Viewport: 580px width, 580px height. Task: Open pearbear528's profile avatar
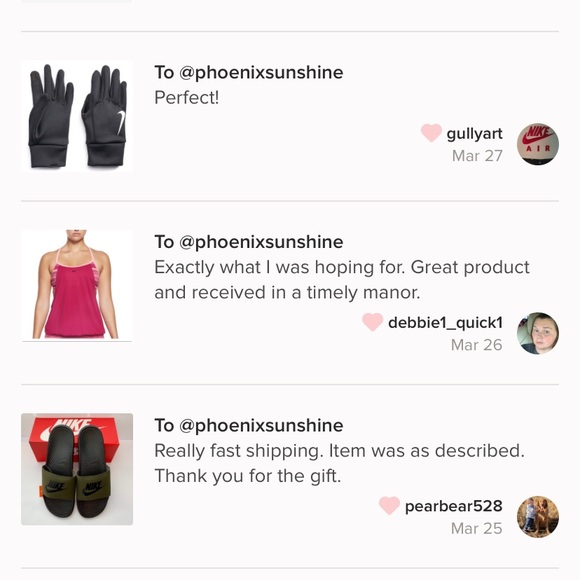pyautogui.click(x=538, y=517)
